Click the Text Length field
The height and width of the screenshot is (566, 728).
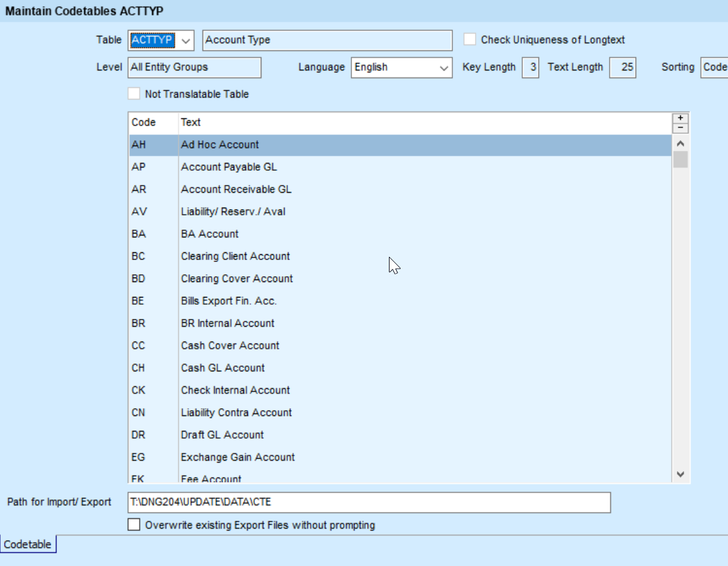click(x=623, y=67)
